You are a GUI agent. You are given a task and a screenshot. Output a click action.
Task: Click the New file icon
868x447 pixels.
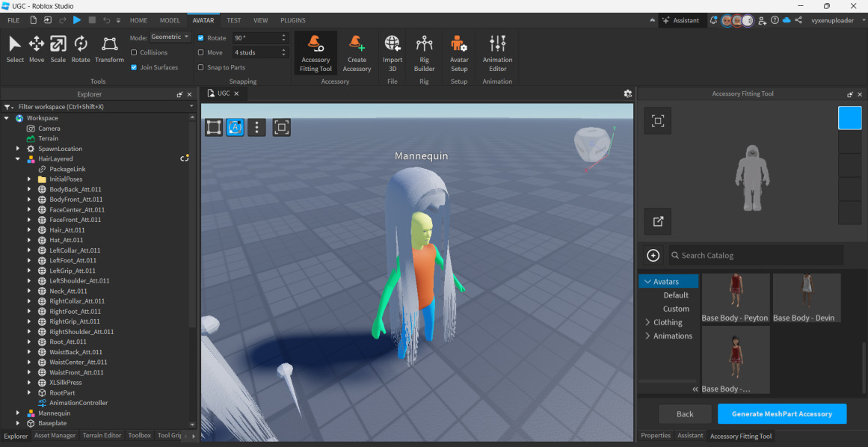click(x=34, y=20)
